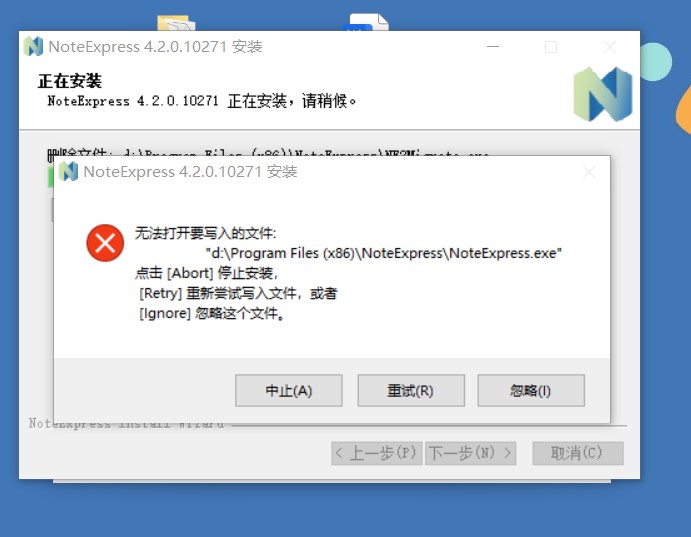Click the large NoteExpress logo in header

pyautogui.click(x=603, y=94)
